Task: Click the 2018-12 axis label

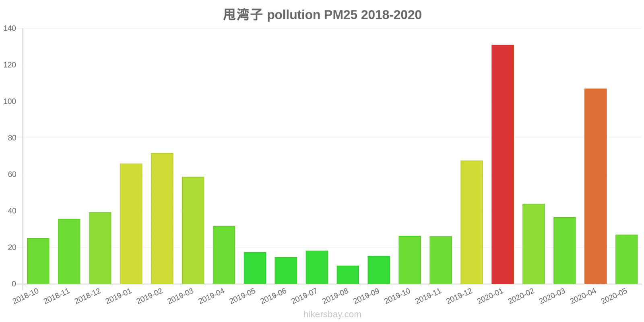Action: (x=88, y=296)
